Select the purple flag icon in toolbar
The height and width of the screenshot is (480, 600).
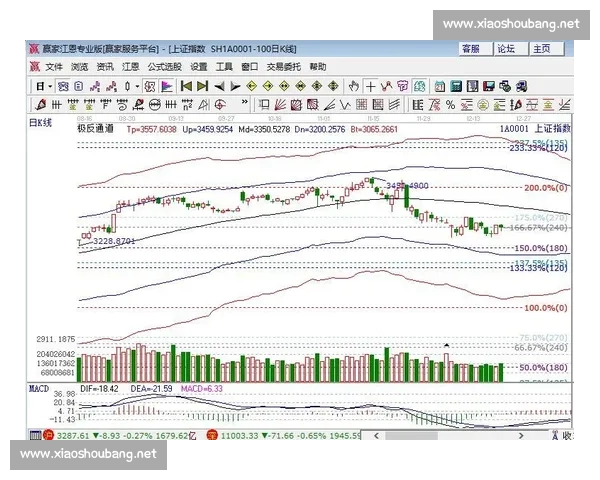166,86
